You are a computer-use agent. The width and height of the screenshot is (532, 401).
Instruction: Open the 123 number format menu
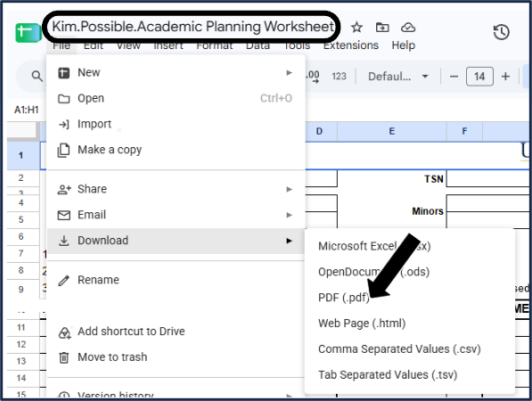[x=339, y=77]
